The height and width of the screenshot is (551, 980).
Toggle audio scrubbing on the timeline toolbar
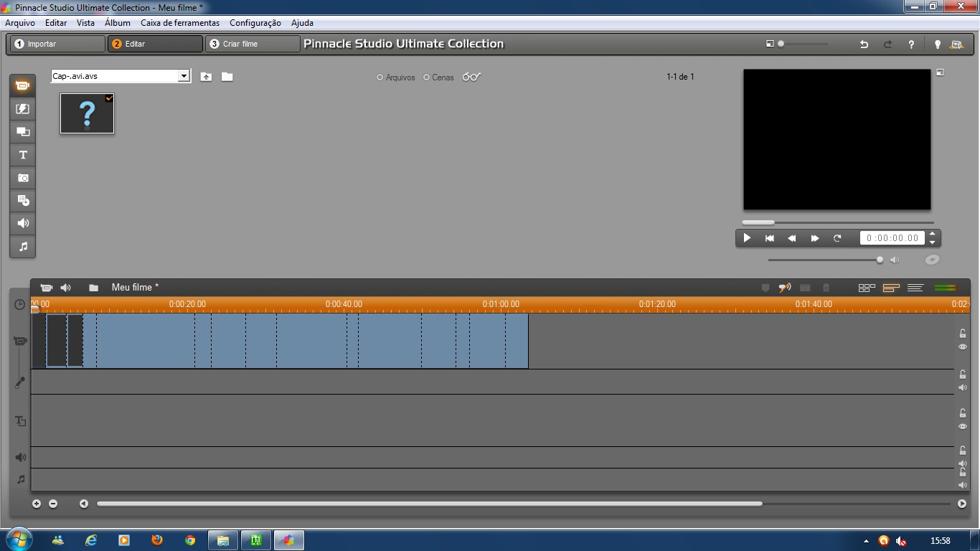(x=785, y=288)
